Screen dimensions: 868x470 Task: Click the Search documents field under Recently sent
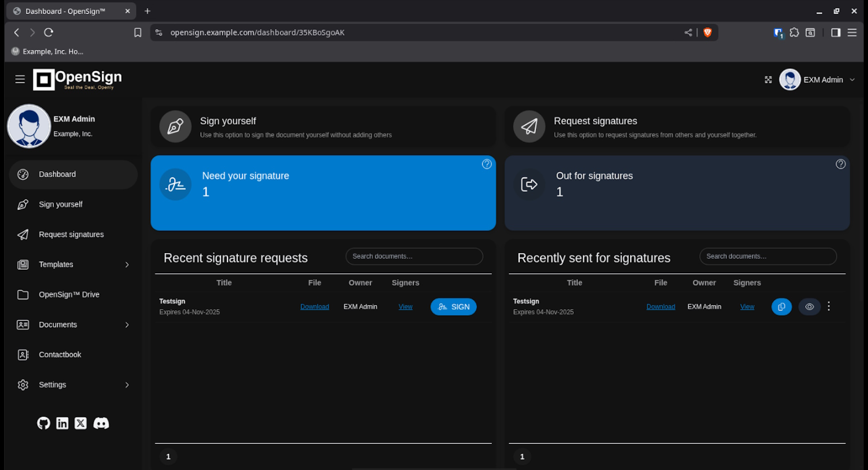pos(767,256)
